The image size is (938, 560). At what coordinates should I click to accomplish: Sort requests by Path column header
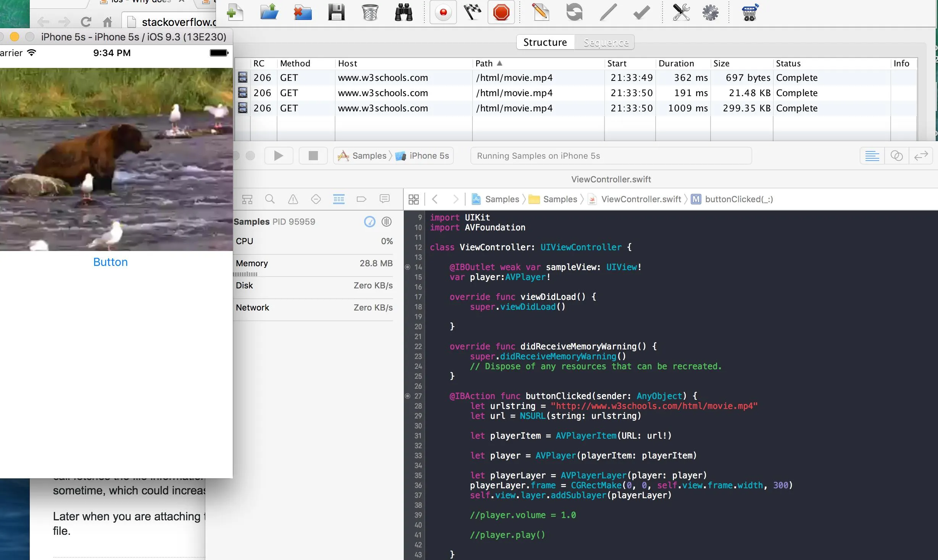pos(484,63)
